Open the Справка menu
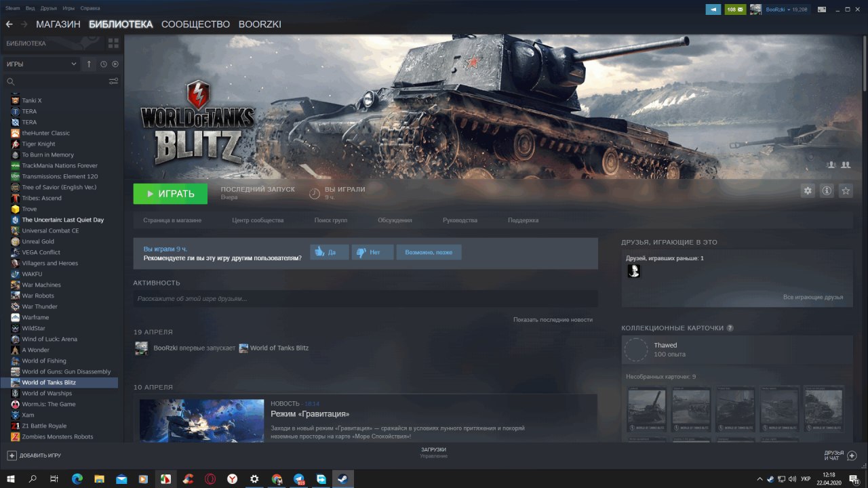The image size is (868, 488). (x=90, y=8)
